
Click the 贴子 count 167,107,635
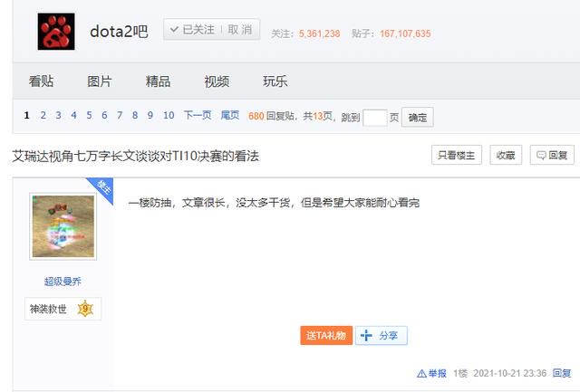(x=405, y=34)
